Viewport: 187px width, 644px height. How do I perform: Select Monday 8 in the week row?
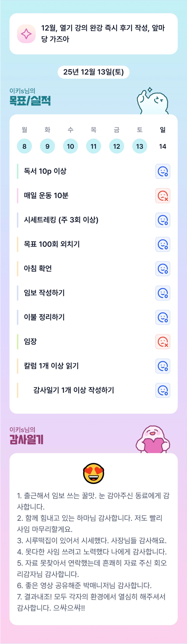[x=24, y=146]
